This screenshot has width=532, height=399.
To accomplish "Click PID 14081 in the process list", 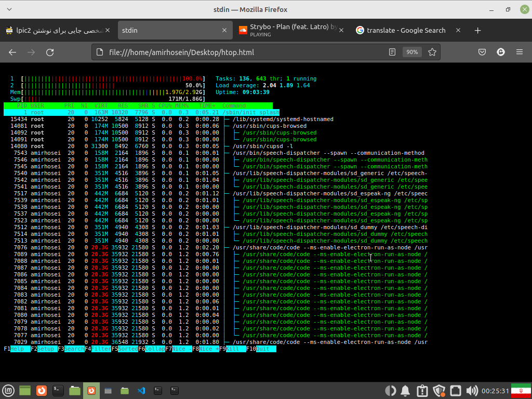I will (19, 126).
